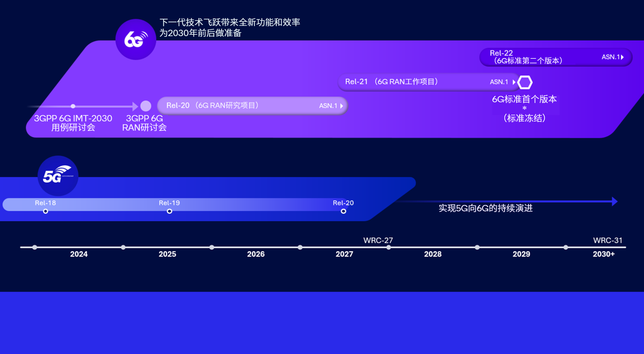Toggle the Rel-20 milestone dot on 5G bar
This screenshot has height=354, width=644.
click(x=343, y=211)
